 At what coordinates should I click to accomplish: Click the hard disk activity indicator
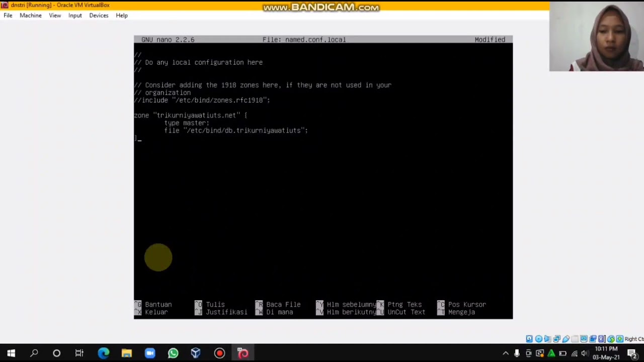529,339
